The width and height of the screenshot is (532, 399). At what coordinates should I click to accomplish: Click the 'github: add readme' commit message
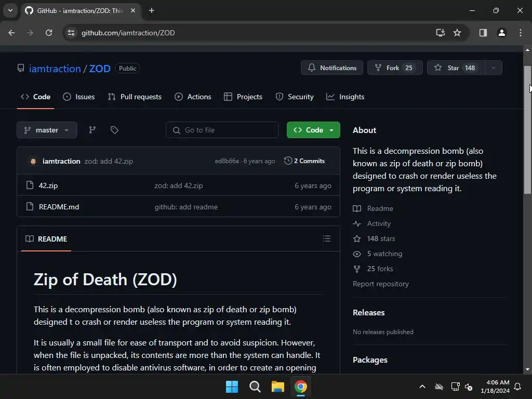pos(187,207)
